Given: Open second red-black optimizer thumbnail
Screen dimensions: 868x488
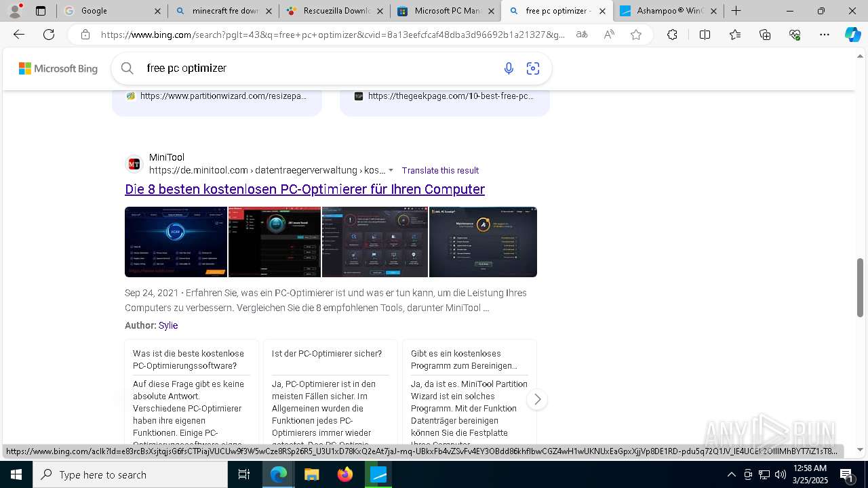Looking at the screenshot, I should [x=275, y=242].
